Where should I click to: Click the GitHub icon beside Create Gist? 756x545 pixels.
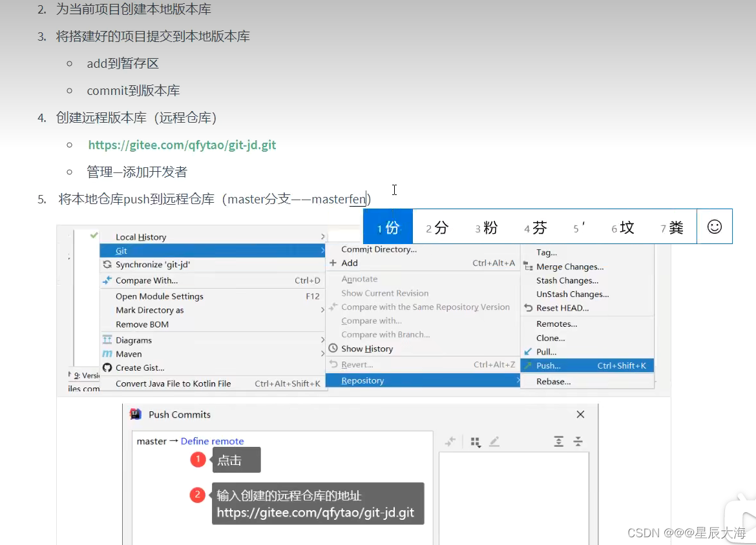[107, 367]
